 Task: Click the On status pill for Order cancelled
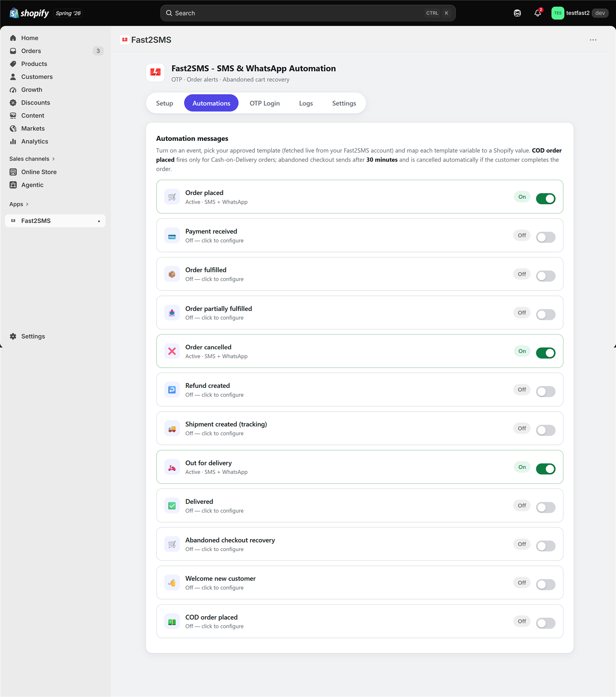tap(522, 351)
